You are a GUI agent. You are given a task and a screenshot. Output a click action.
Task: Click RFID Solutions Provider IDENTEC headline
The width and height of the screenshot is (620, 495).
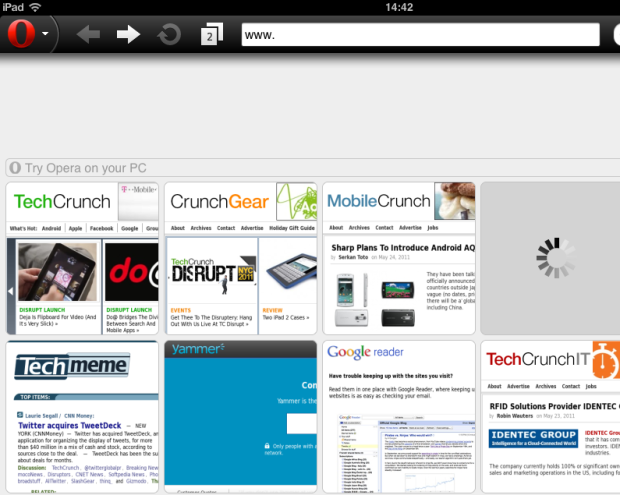554,406
